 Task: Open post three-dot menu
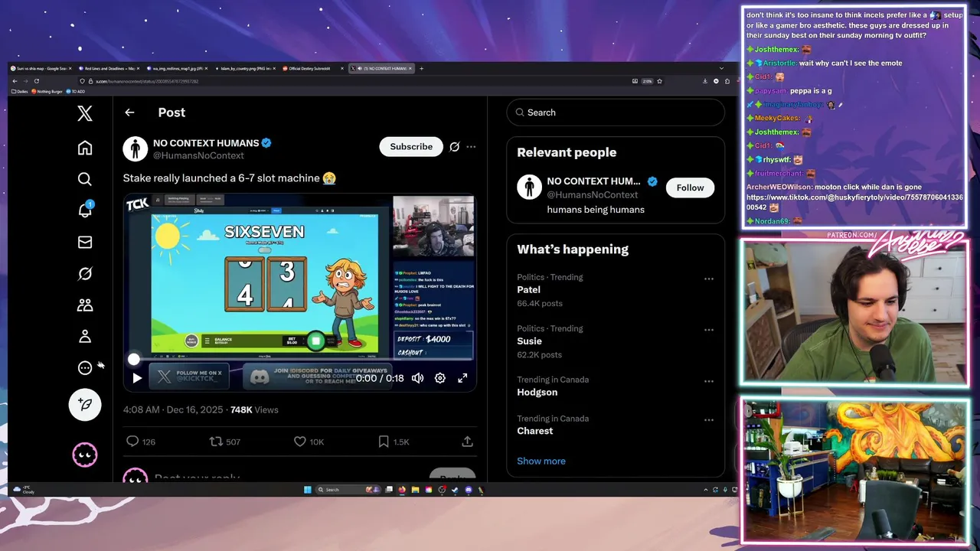tap(471, 146)
